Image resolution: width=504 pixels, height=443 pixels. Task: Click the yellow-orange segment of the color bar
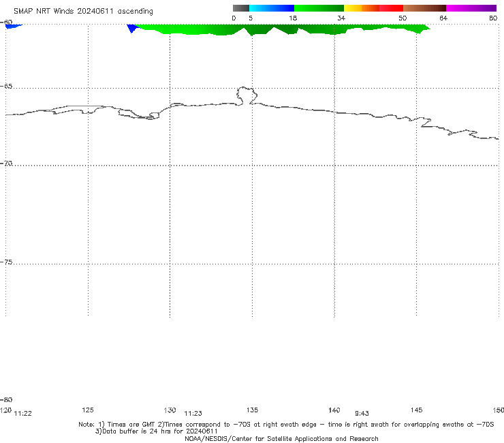coord(361,8)
